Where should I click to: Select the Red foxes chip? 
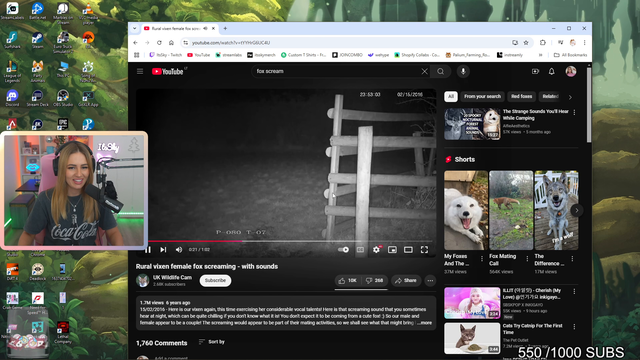tap(521, 96)
